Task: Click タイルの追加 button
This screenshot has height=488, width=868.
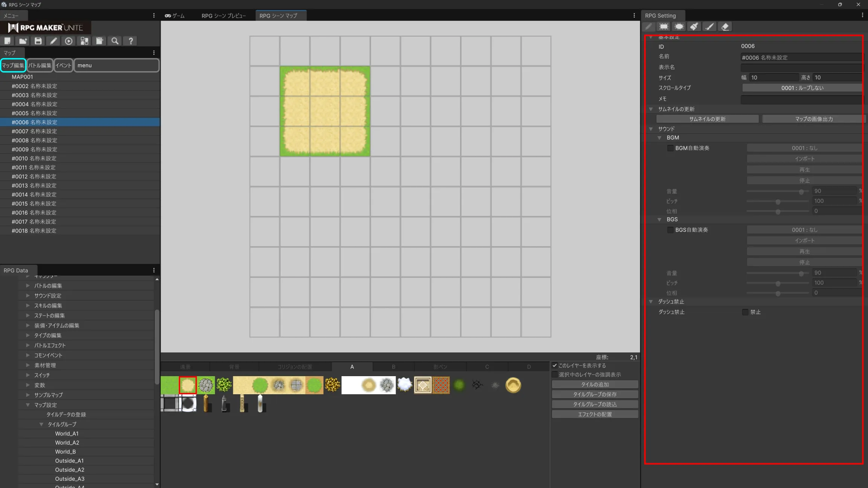Action: point(594,384)
